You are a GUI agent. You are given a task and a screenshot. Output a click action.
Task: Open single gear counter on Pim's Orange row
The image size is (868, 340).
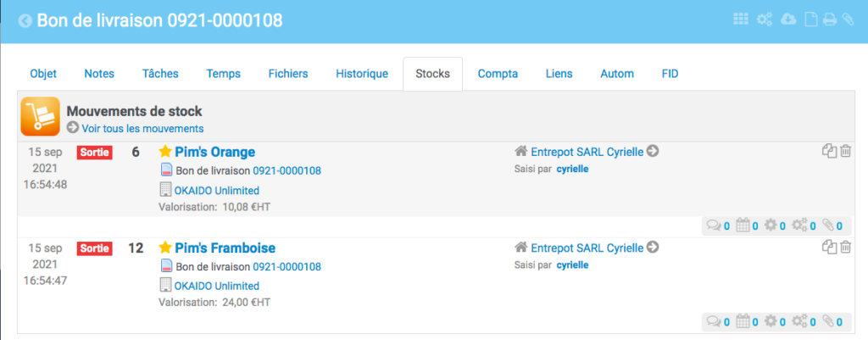(775, 226)
